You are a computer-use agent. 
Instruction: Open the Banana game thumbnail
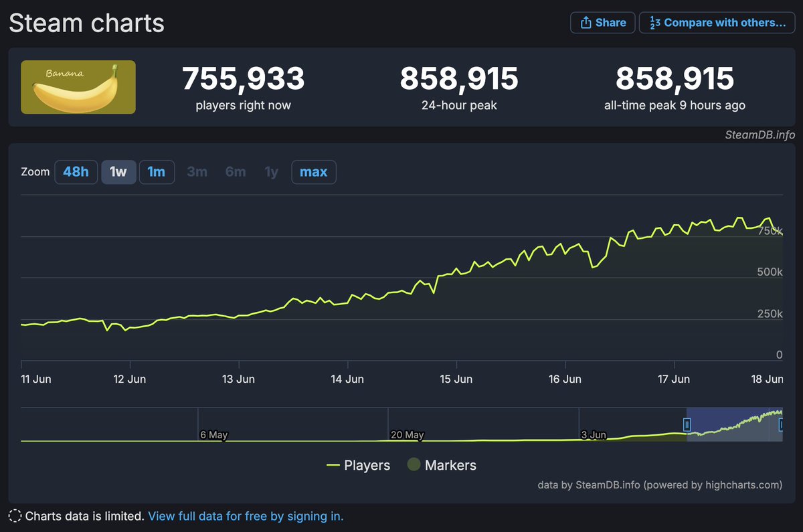[78, 87]
